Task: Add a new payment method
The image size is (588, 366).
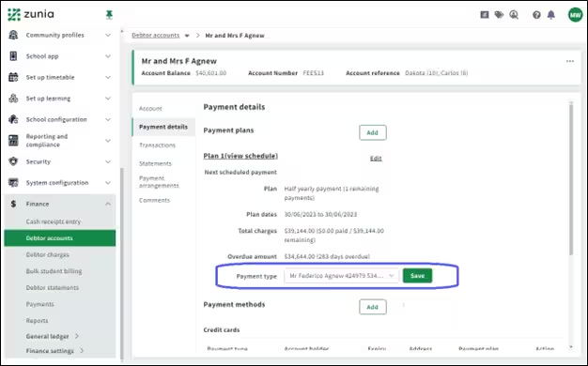Action: click(373, 307)
